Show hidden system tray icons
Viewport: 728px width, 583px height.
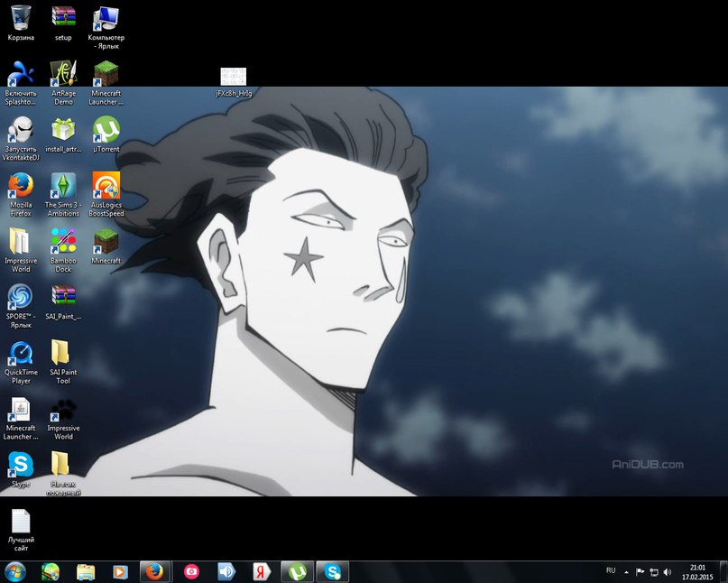coord(626,572)
